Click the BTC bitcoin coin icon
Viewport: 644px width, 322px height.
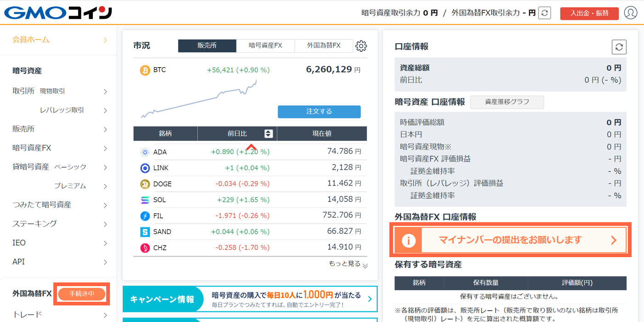coord(145,70)
